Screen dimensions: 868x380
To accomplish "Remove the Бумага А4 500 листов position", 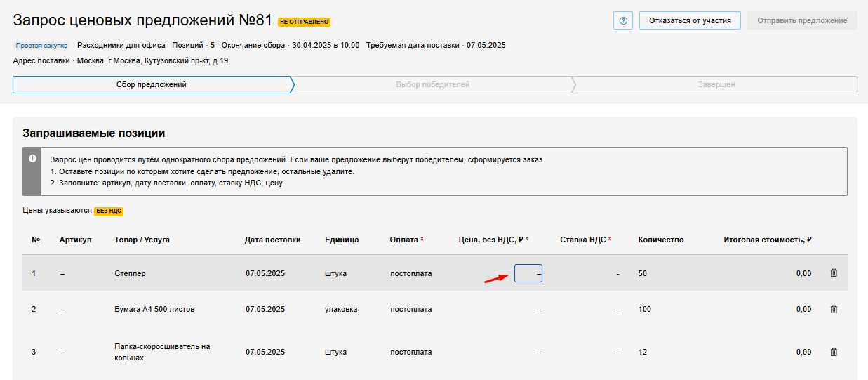I will (834, 309).
